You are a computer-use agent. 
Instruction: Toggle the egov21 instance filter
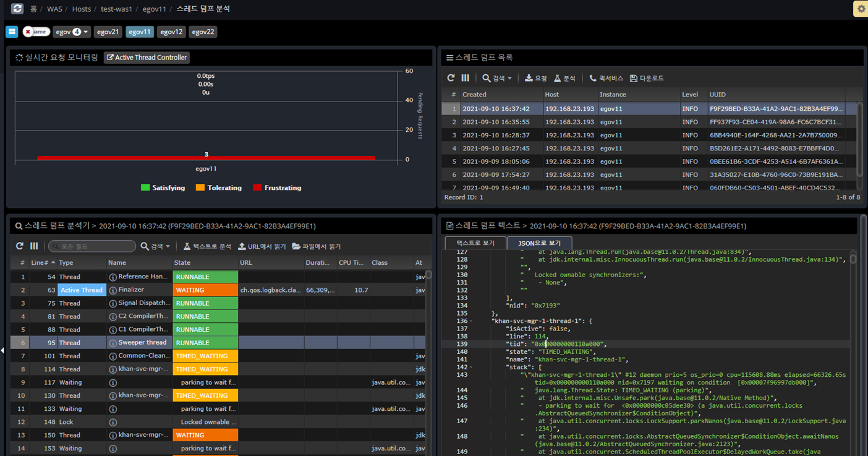tap(108, 32)
